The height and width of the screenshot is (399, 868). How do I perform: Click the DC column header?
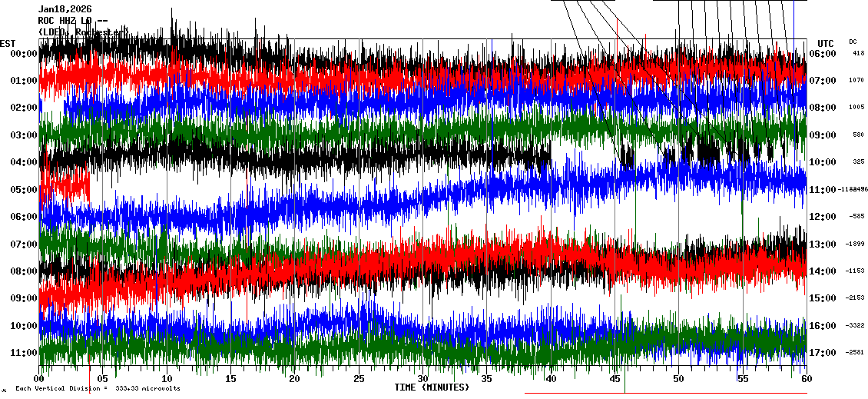point(853,42)
